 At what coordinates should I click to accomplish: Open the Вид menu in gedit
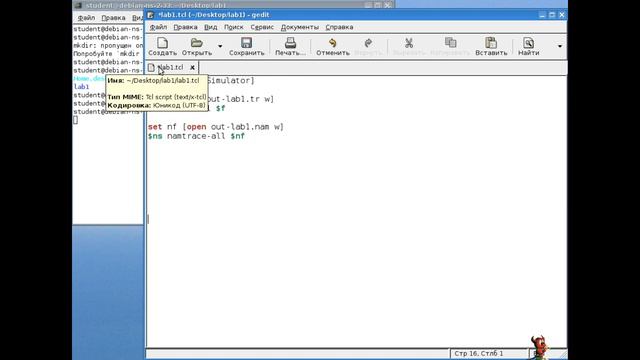pos(211,27)
